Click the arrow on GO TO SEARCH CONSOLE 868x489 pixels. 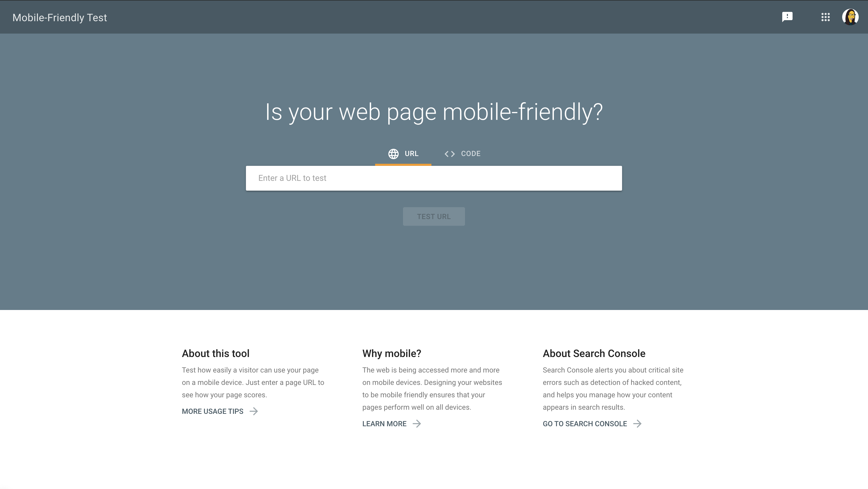[x=637, y=423]
